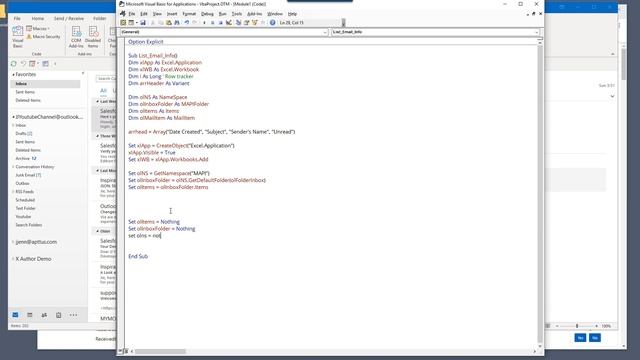Collapse the Older message group in Outlook
The image size is (640, 360).
coord(98,231)
